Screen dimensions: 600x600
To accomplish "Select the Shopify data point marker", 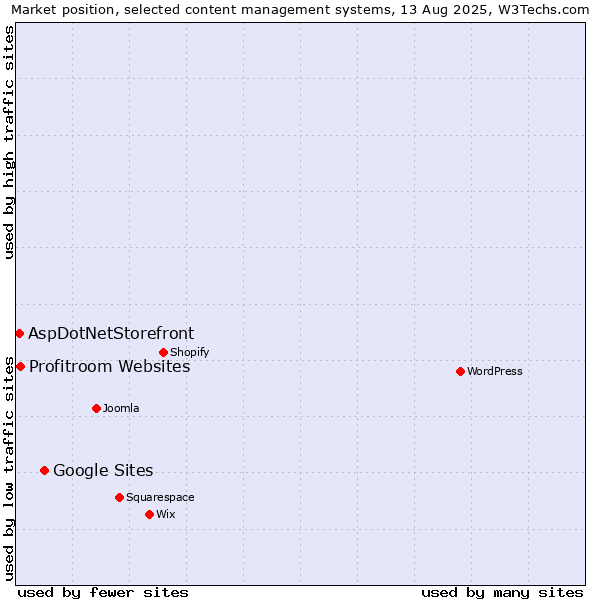I will coord(163,352).
